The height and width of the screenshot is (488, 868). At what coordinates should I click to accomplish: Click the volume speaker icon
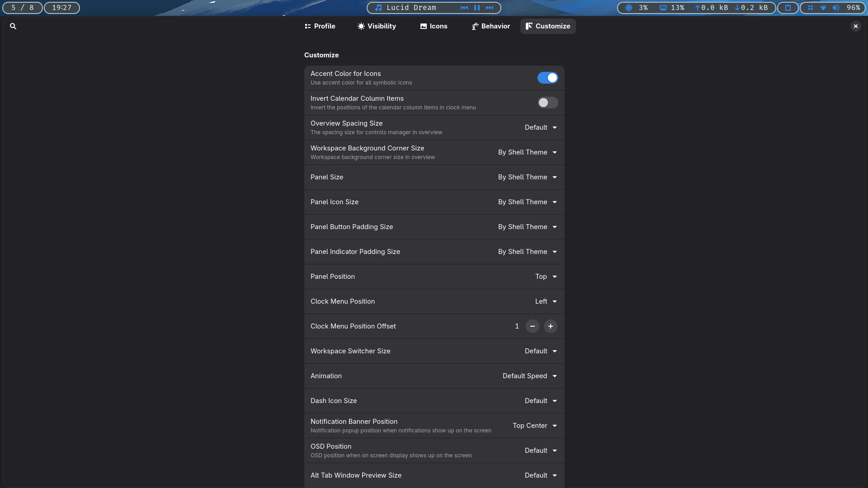pyautogui.click(x=836, y=8)
